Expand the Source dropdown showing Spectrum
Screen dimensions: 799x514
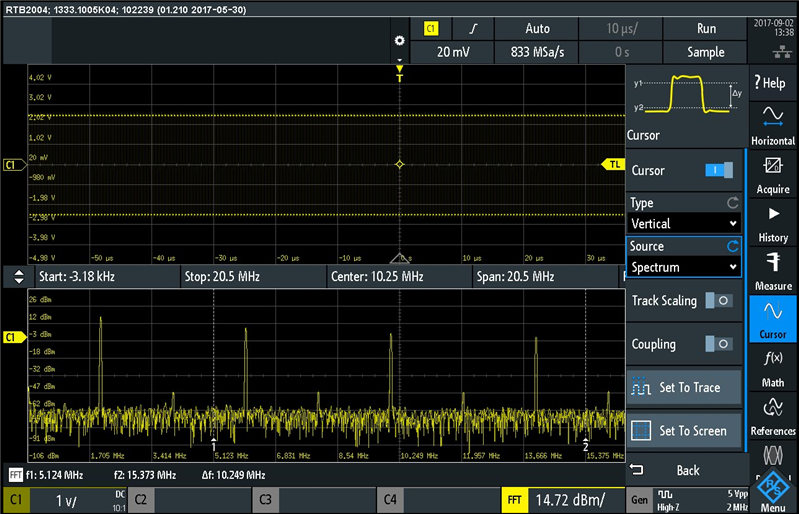(685, 267)
